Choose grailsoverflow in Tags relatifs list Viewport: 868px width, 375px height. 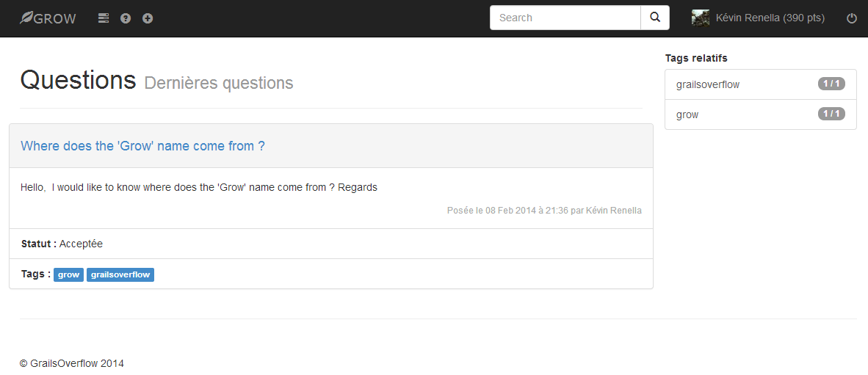tap(761, 84)
